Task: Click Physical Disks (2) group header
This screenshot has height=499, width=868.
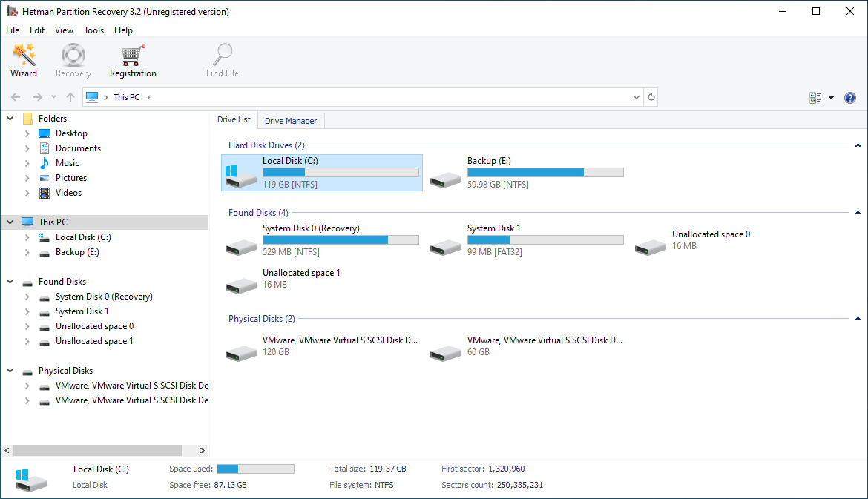Action: pyautogui.click(x=261, y=320)
